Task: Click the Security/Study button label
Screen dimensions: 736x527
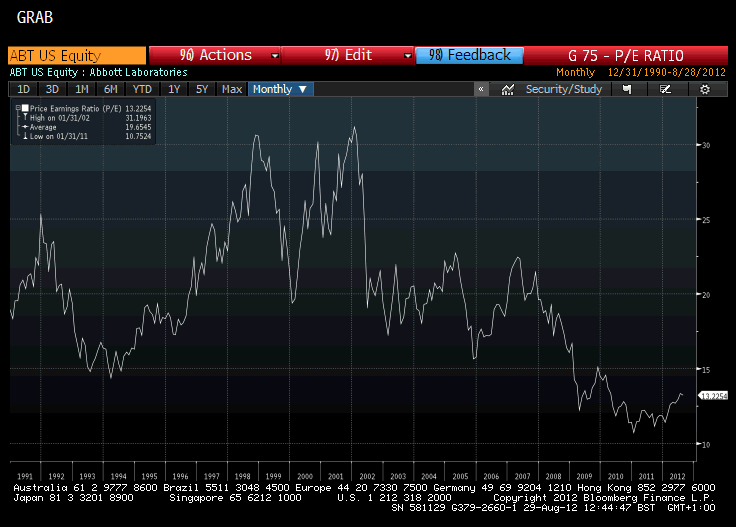Action: [563, 89]
